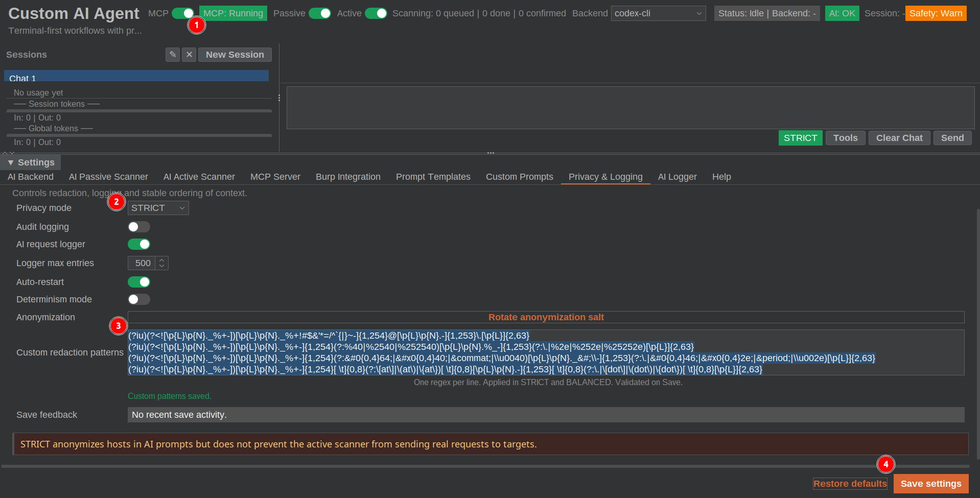Viewport: 980px width, 498px height.
Task: Rename session using the pencil icon
Action: [173, 55]
